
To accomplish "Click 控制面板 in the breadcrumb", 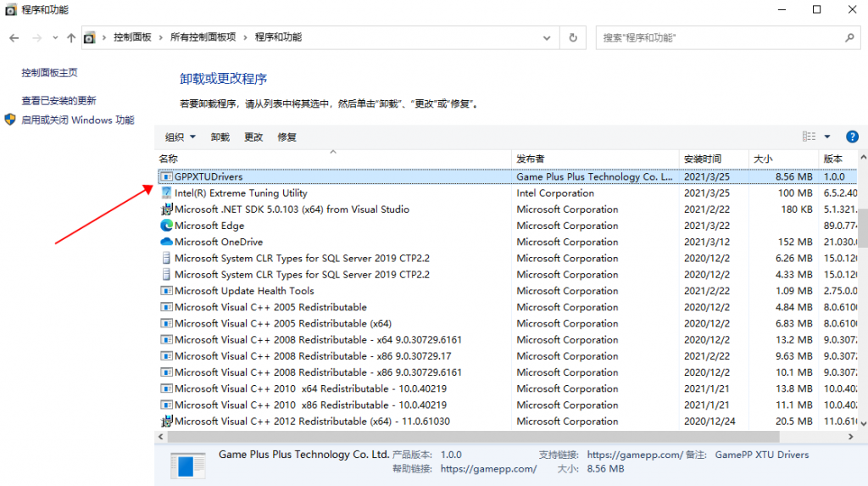I will click(x=132, y=37).
